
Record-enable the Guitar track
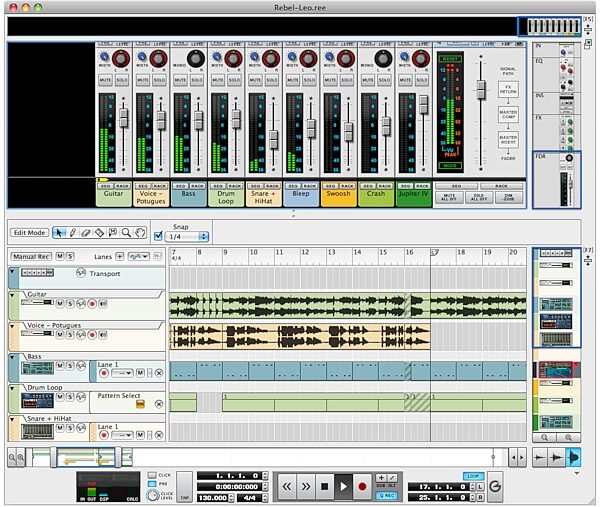click(92, 304)
